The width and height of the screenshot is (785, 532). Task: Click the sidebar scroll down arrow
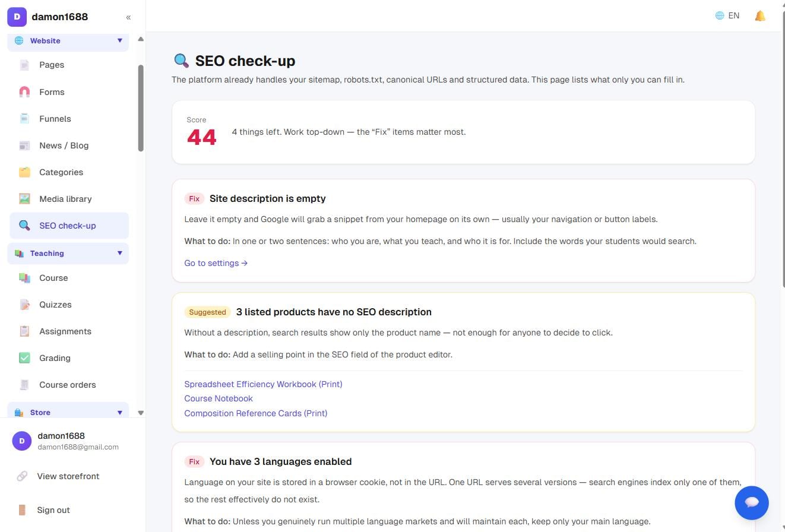[x=141, y=413]
